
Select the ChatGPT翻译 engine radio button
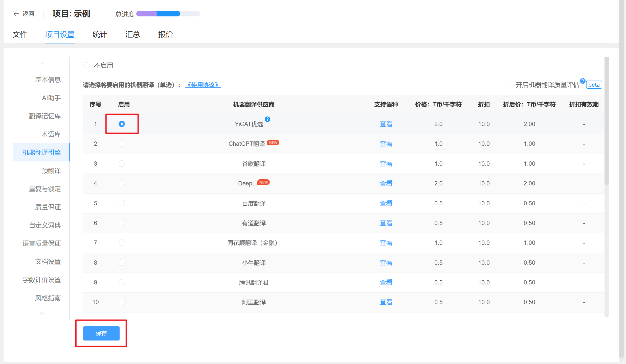[x=122, y=143]
